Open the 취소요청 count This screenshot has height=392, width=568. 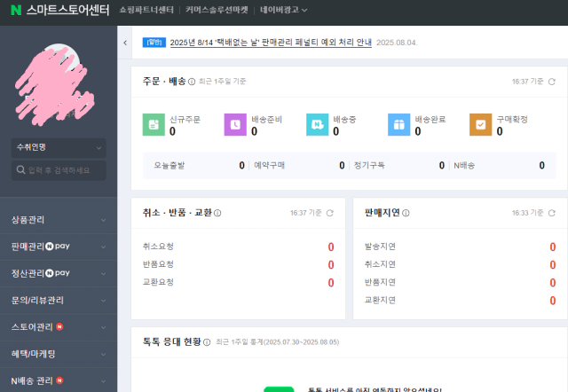[x=331, y=247]
